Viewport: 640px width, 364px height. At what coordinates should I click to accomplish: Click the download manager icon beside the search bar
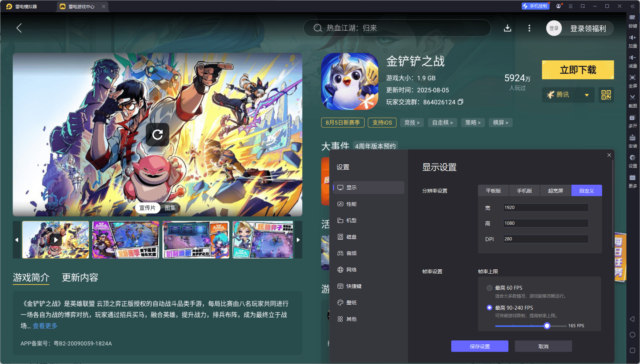tap(507, 28)
